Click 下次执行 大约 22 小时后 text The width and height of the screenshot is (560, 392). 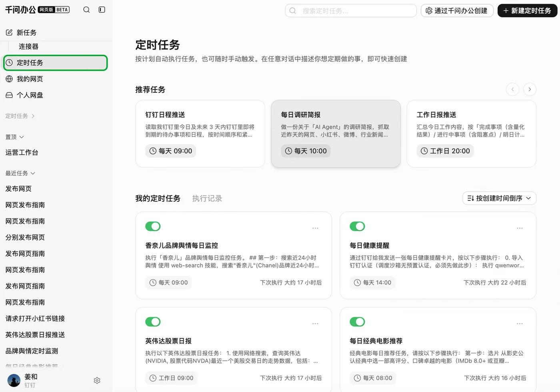coord(495,283)
